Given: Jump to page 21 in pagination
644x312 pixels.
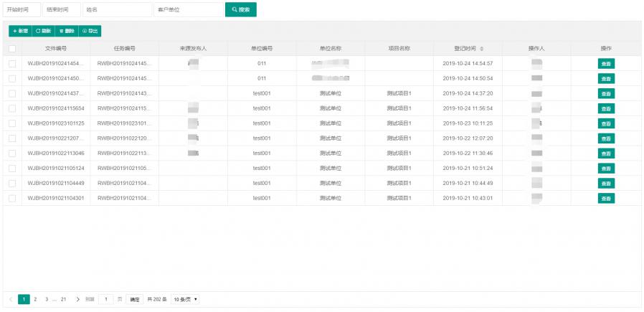Looking at the screenshot, I should point(63,299).
